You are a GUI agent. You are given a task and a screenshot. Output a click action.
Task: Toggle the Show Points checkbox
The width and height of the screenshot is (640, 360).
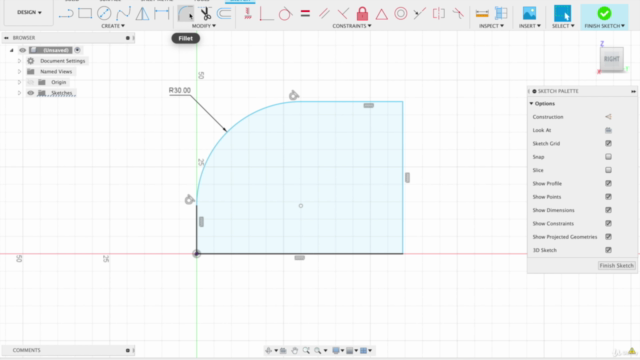point(608,197)
